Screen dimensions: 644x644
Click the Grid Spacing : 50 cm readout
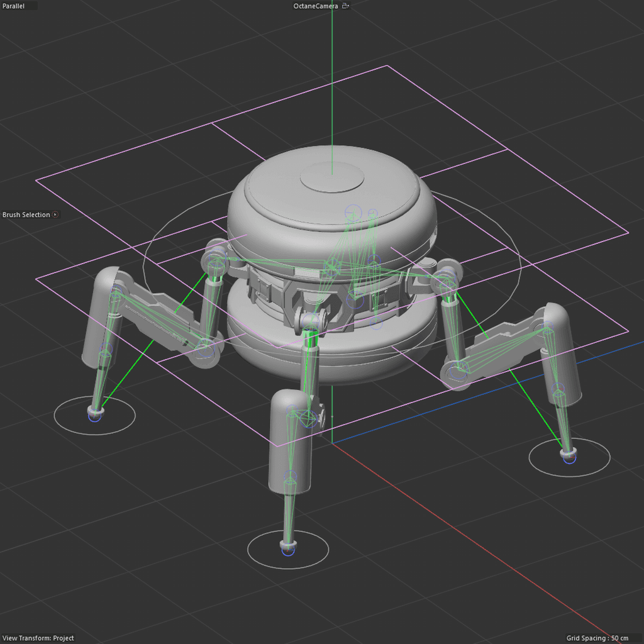tap(597, 638)
